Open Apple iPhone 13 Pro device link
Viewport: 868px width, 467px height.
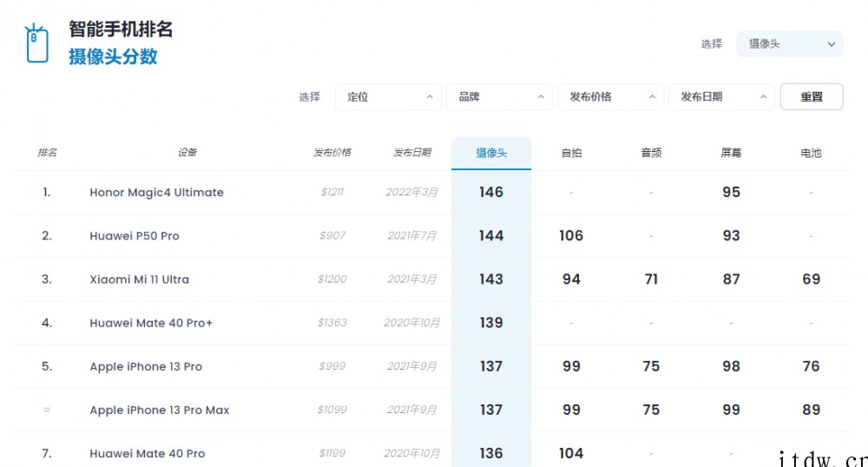coord(146,366)
